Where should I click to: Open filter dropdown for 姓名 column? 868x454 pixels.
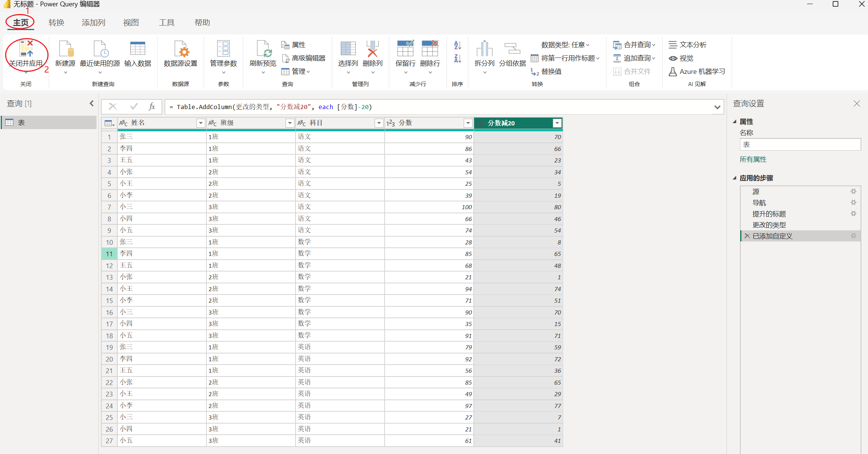200,123
